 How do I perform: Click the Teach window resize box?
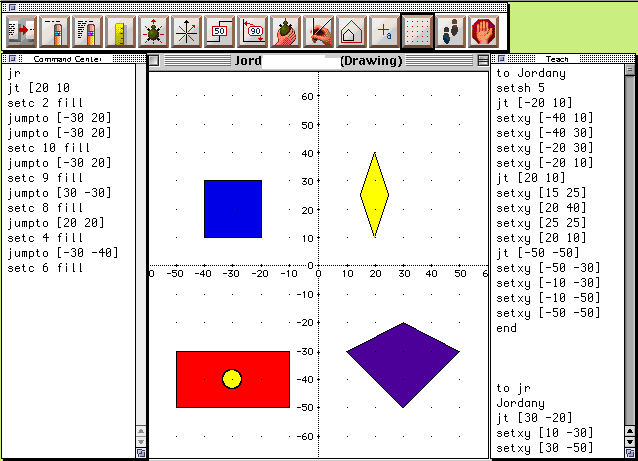point(629,452)
